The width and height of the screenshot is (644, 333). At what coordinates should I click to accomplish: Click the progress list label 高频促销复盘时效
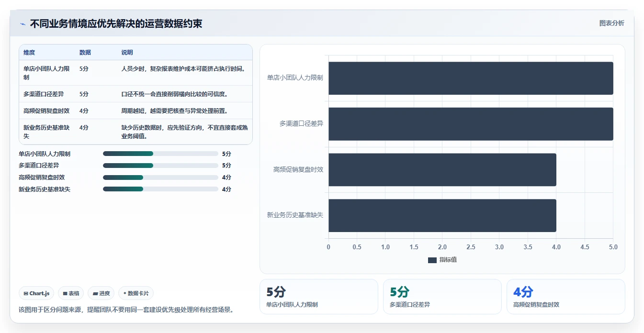pyautogui.click(x=42, y=178)
